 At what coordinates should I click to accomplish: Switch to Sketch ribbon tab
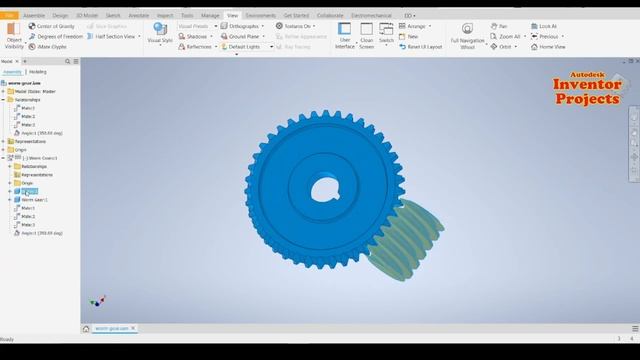(113, 16)
